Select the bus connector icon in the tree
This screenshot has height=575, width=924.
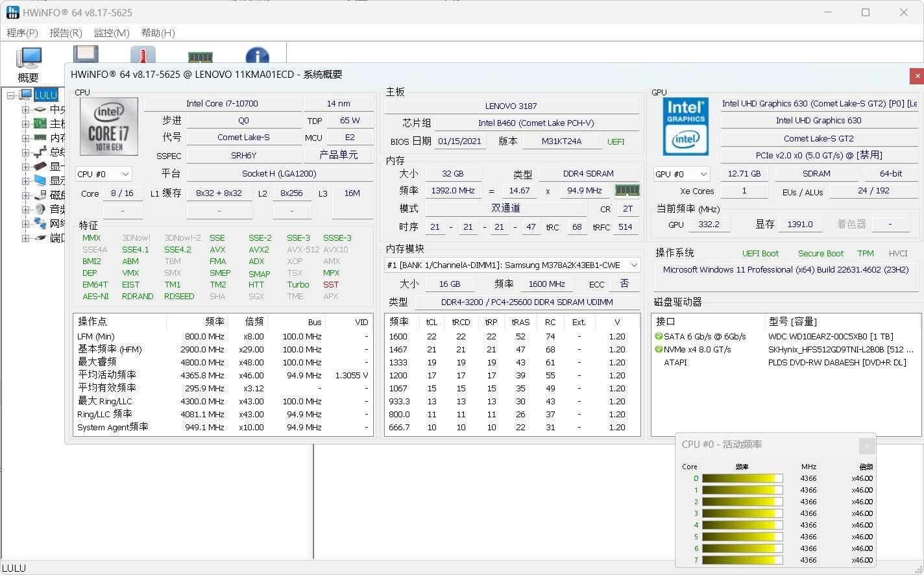40,152
